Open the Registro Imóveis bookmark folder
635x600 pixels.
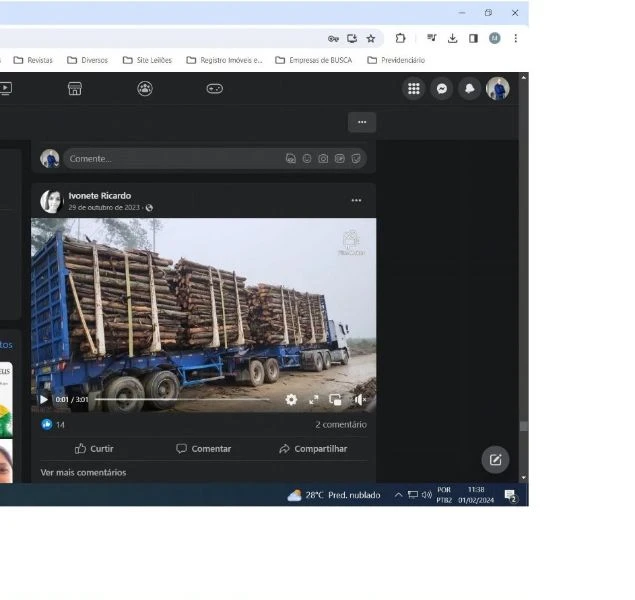click(224, 60)
